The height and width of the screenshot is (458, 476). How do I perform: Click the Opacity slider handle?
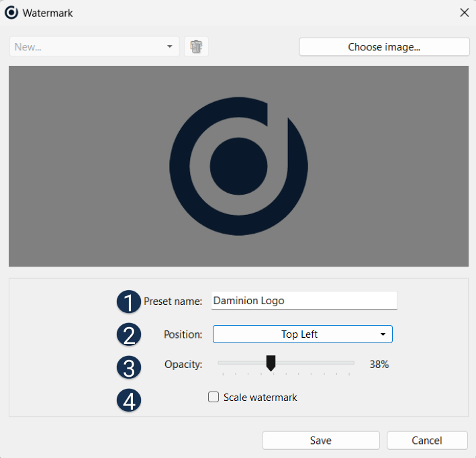[271, 363]
